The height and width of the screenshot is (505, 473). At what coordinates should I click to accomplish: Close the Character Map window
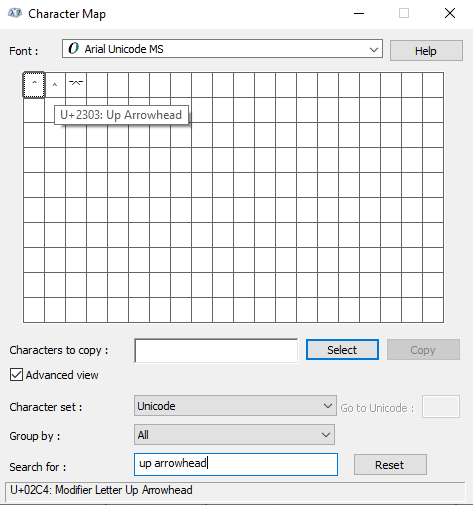pyautogui.click(x=450, y=14)
